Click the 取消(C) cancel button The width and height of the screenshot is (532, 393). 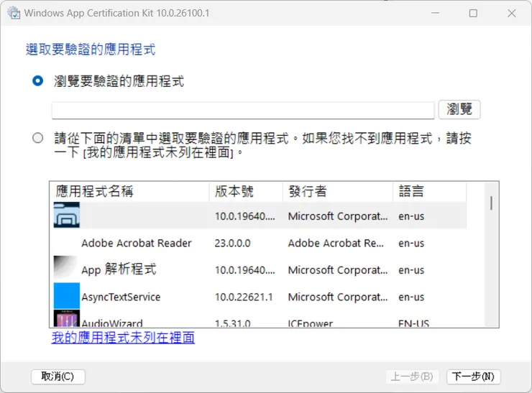click(58, 376)
